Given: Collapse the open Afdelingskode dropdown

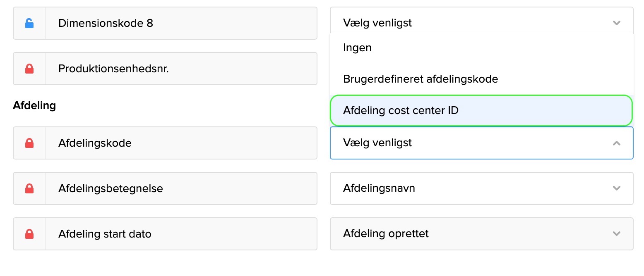Looking at the screenshot, I should point(481,143).
